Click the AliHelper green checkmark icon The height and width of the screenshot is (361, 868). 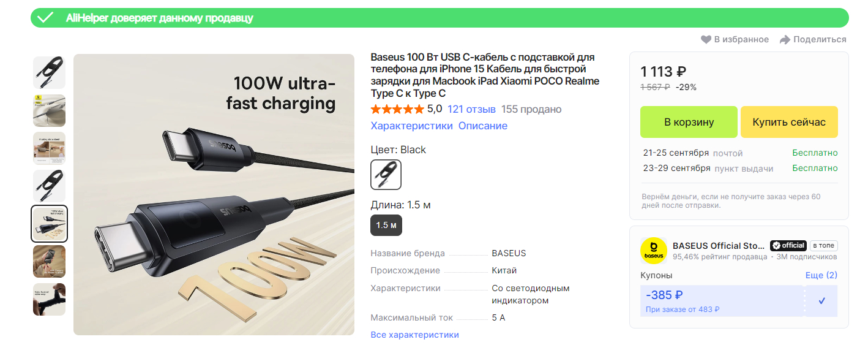45,18
